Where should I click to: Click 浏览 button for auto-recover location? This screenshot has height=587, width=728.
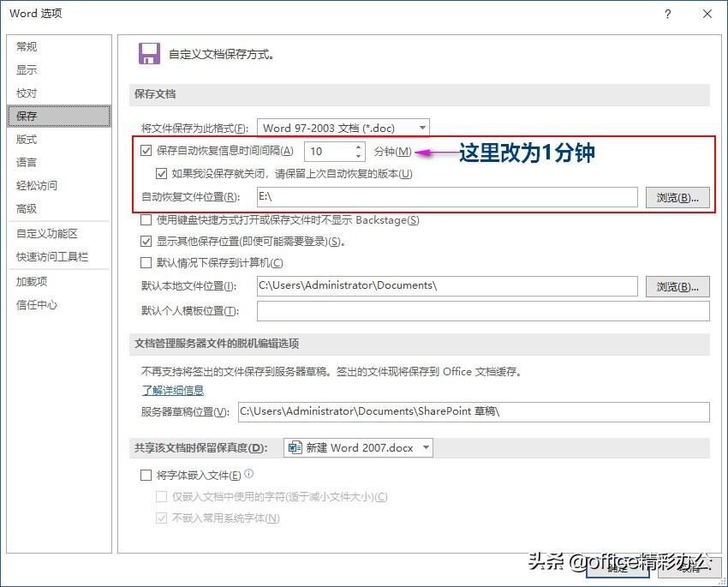pos(677,197)
